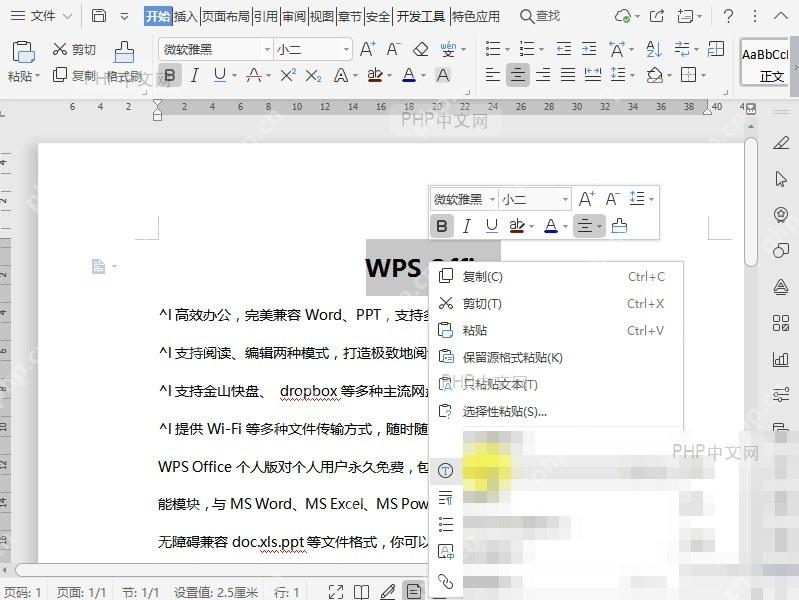Open the 插入 (Insert) tab
799x600 pixels.
click(x=186, y=16)
